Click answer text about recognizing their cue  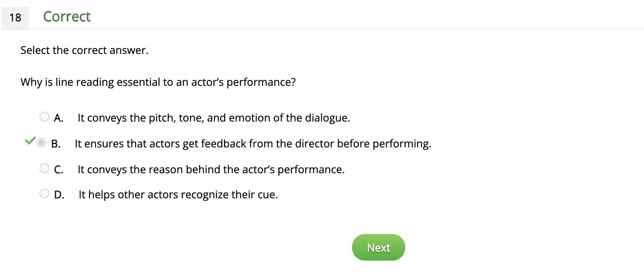178,195
